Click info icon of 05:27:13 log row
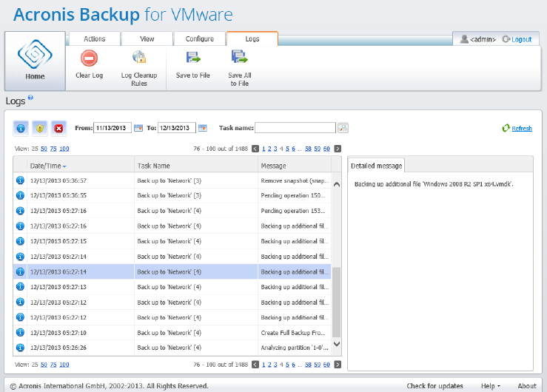Screen dimensions: 547x392 click(20, 287)
